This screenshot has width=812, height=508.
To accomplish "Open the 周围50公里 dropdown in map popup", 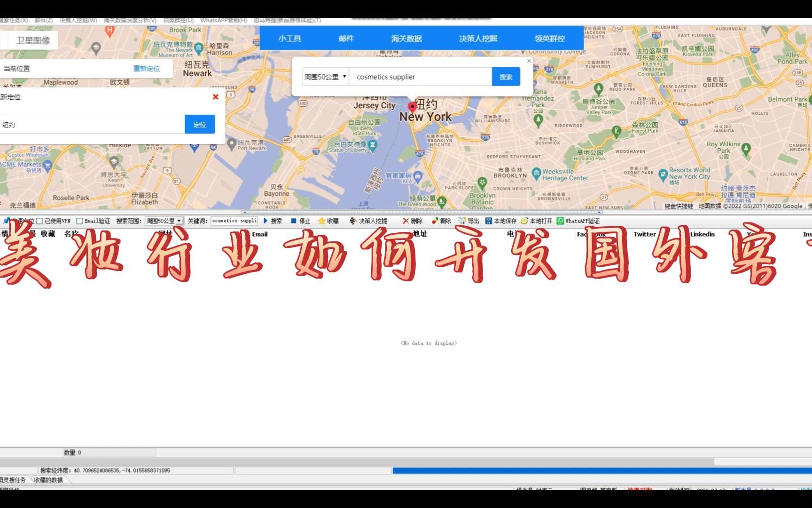I will pos(325,77).
